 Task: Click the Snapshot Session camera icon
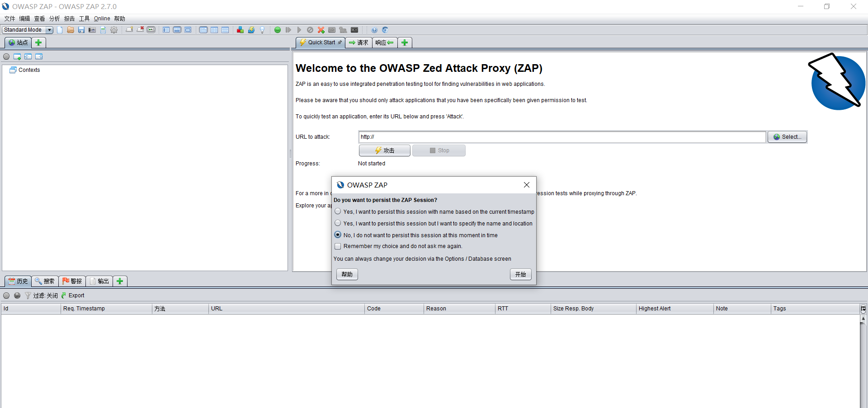point(92,30)
